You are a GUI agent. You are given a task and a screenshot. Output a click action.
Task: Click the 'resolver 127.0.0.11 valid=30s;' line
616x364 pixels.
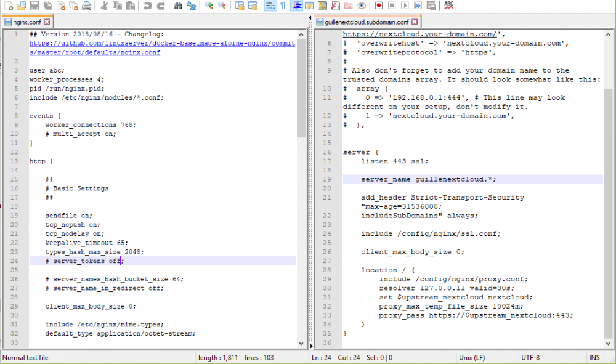point(447,288)
